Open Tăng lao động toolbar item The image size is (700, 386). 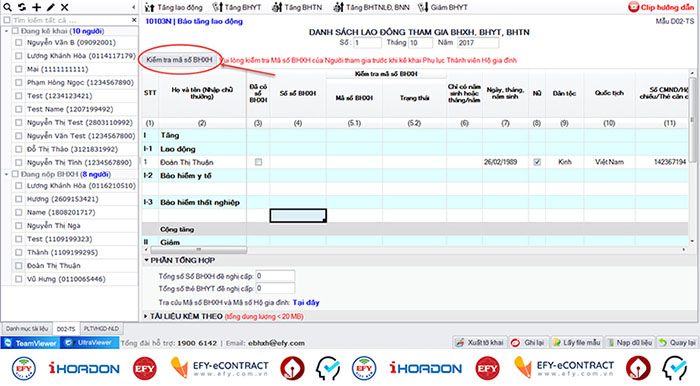pyautogui.click(x=174, y=7)
